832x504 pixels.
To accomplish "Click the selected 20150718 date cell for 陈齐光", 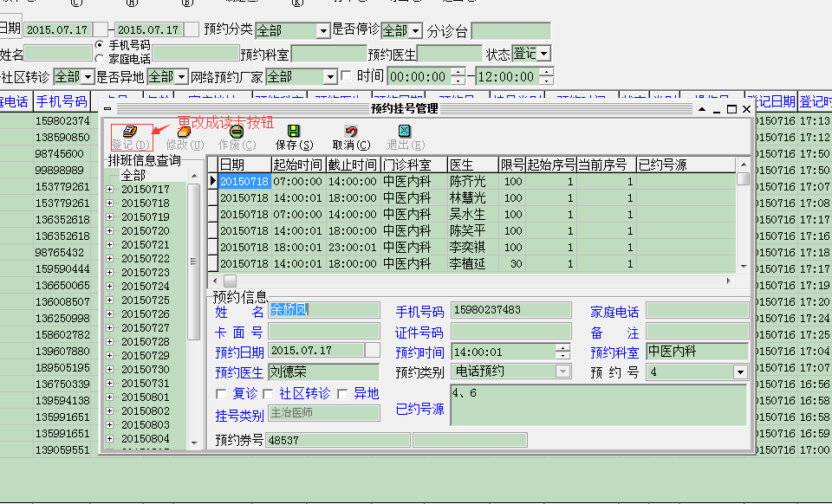I will 244,181.
